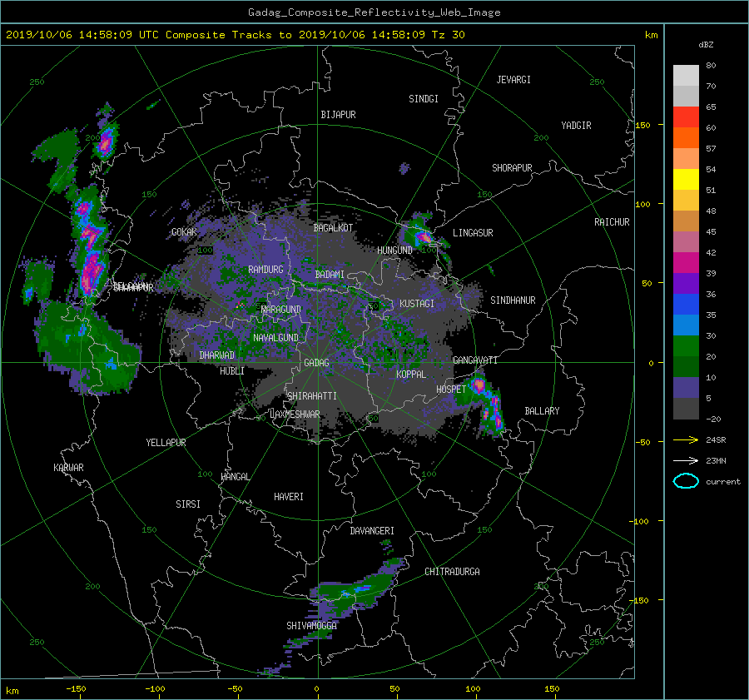The image size is (749, 700).
Task: Click the RAICHUR label
Action: pyautogui.click(x=612, y=222)
